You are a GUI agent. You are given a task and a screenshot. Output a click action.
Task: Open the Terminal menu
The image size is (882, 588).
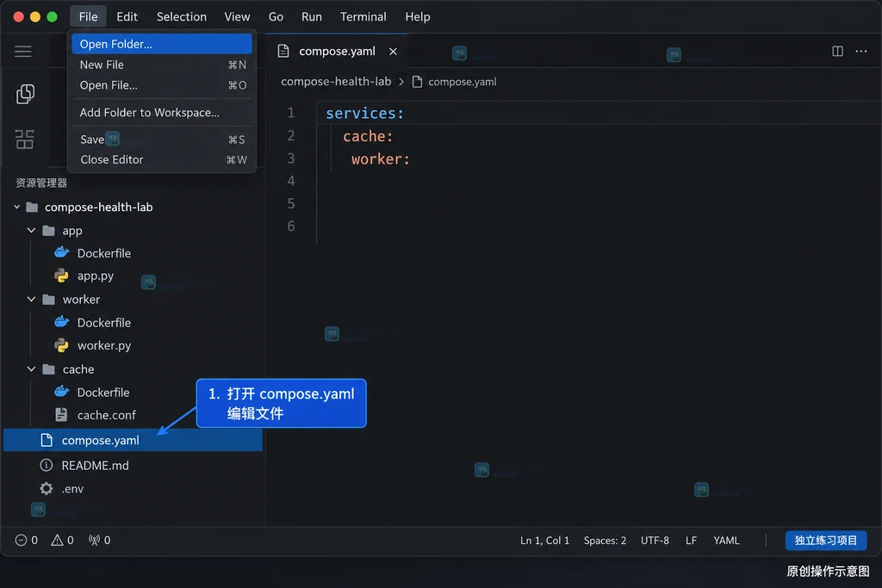(x=363, y=17)
